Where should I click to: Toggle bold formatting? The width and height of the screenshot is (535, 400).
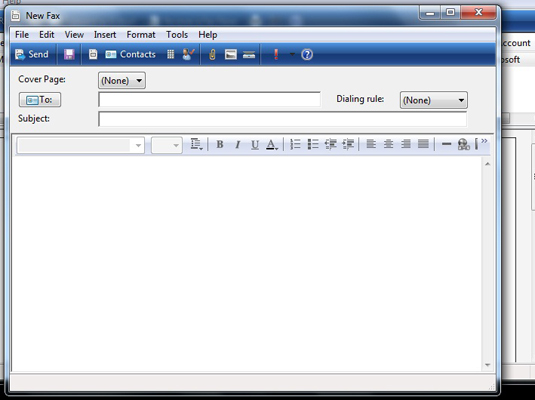click(220, 145)
